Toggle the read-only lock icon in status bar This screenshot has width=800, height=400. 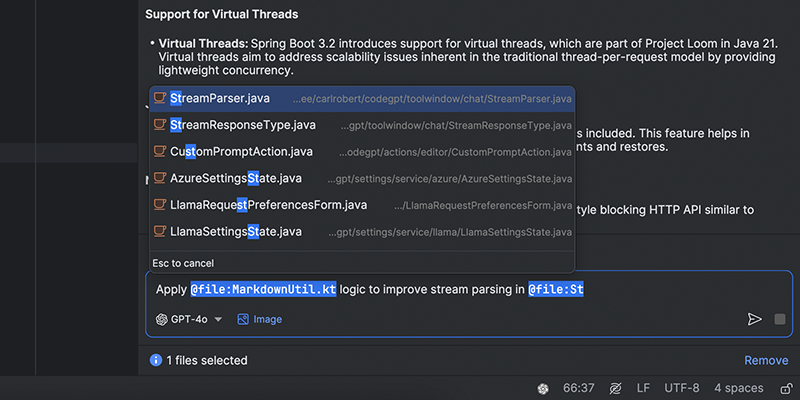coord(784,388)
